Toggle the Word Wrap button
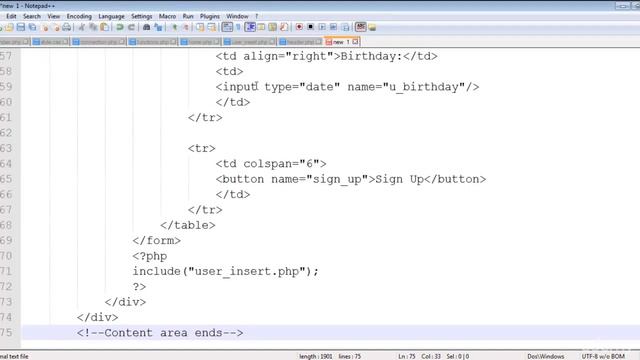The image size is (640, 360). pyautogui.click(x=227, y=27)
